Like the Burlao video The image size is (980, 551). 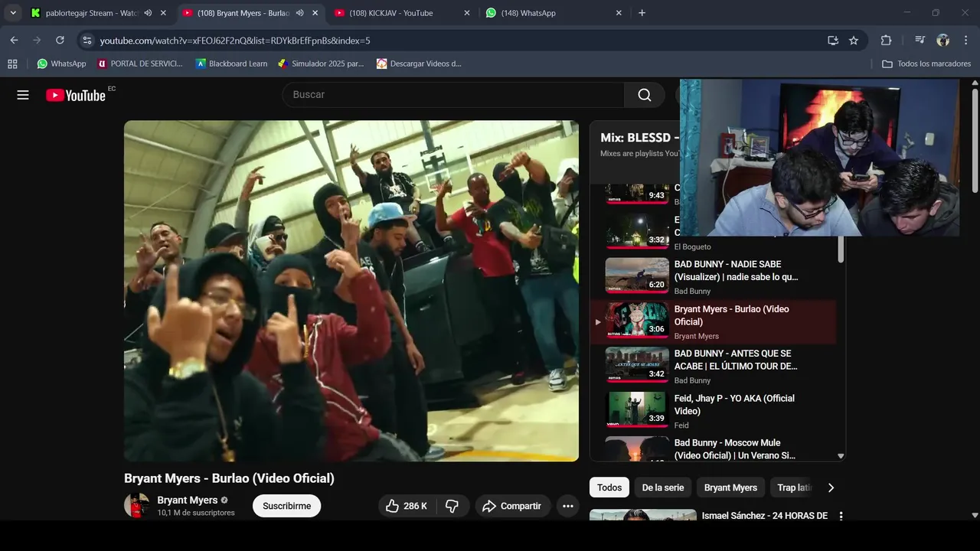pyautogui.click(x=406, y=506)
